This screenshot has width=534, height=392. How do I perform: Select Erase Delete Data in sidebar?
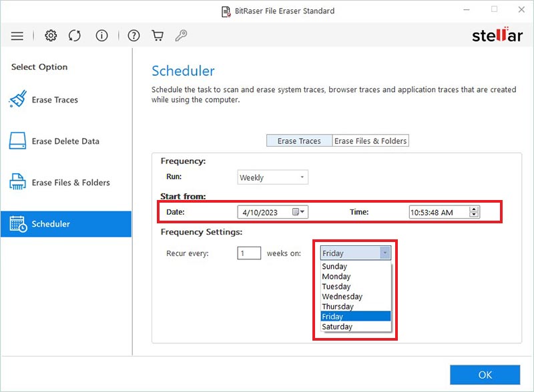65,141
